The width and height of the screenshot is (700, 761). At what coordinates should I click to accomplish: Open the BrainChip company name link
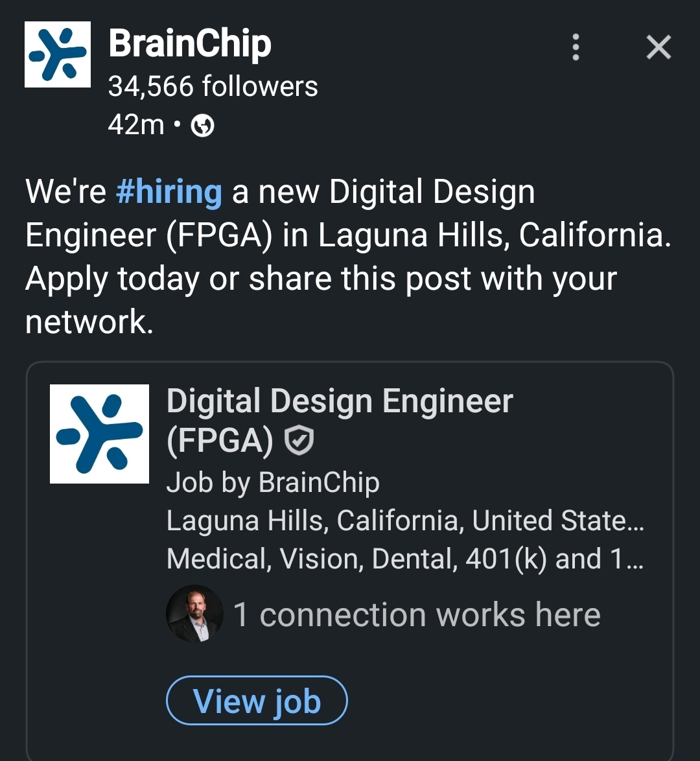[x=190, y=44]
